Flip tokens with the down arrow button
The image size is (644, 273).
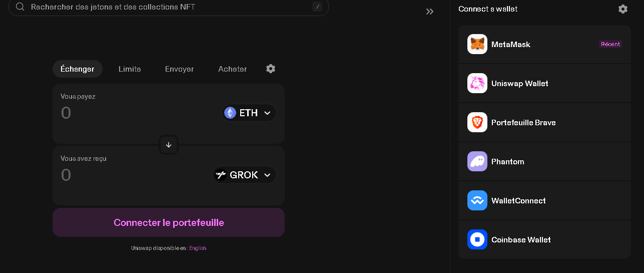tap(169, 145)
